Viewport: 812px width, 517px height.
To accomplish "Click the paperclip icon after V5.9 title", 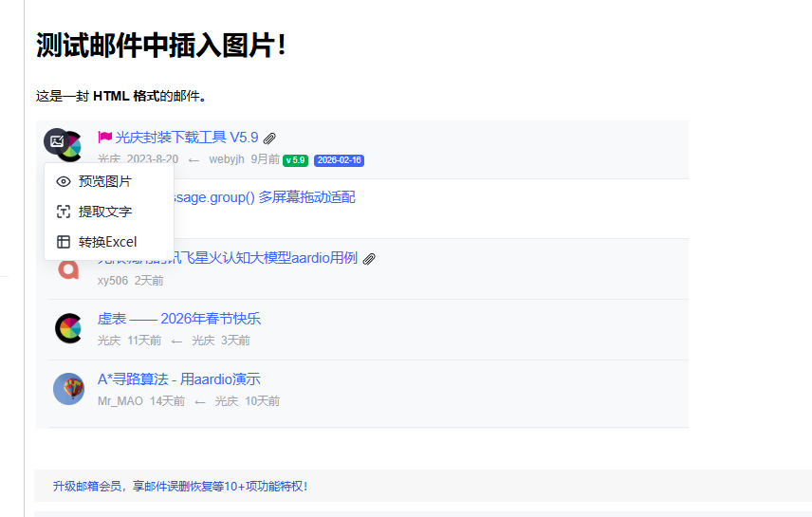I will pos(269,138).
